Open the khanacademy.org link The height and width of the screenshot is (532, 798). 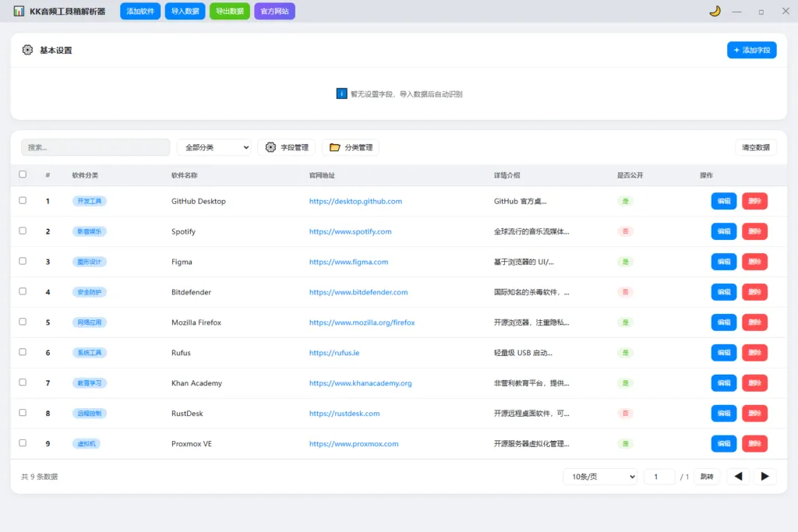coord(360,383)
